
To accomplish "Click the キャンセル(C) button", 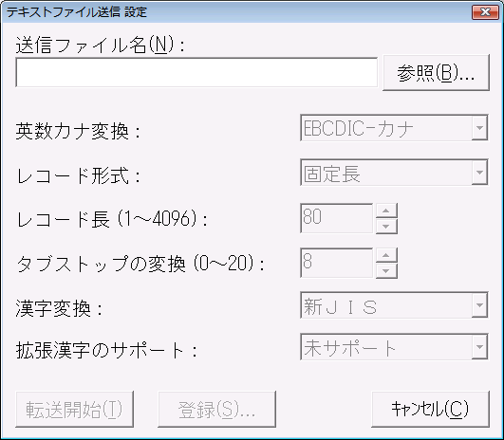I will coord(430,409).
